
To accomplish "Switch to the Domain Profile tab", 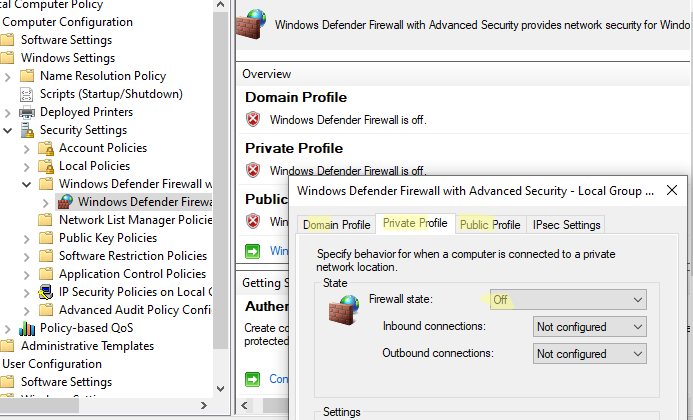I will [336, 225].
